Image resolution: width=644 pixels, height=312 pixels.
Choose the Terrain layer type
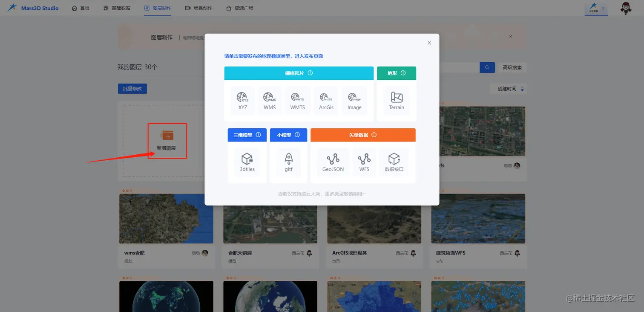click(x=397, y=101)
